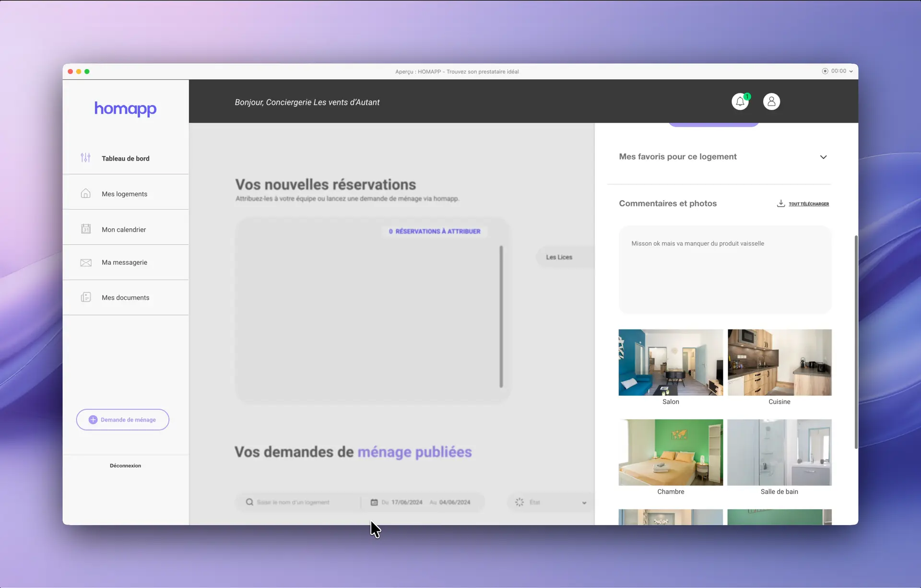Click the Tableau de bord sliders icon

[85, 158]
